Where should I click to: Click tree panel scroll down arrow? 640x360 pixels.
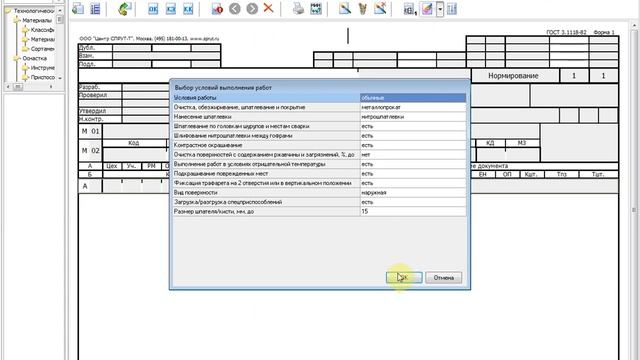coord(60,78)
